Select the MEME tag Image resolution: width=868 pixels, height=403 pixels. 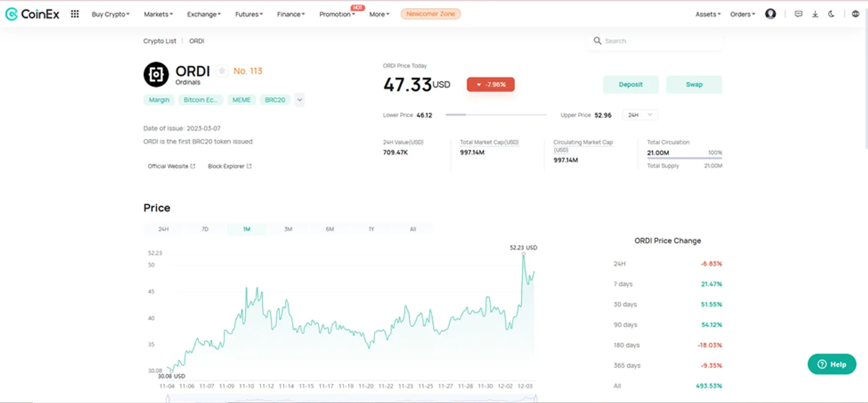click(241, 100)
